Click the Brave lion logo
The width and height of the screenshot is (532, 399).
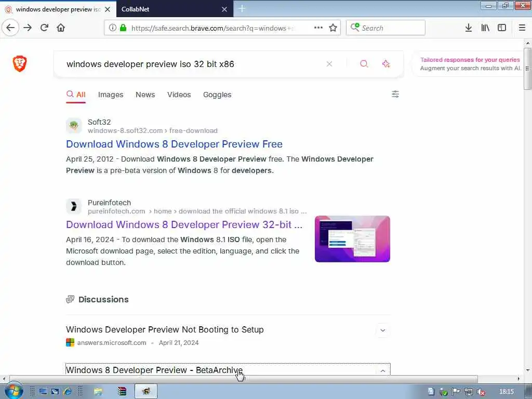(x=20, y=63)
